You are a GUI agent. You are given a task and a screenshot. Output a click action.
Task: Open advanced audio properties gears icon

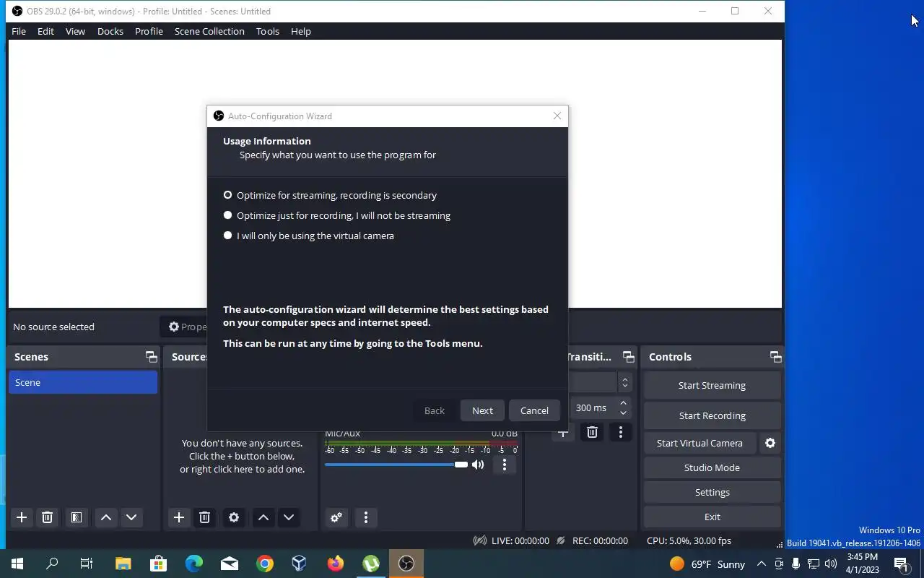336,517
